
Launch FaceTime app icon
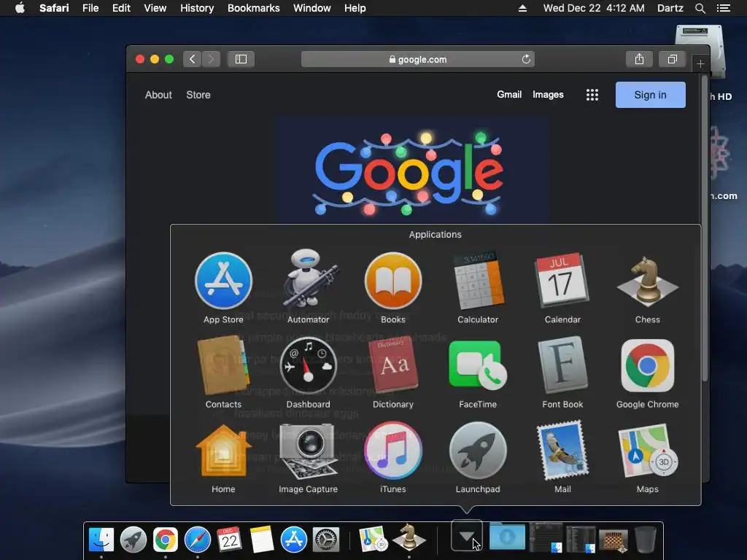[478, 366]
